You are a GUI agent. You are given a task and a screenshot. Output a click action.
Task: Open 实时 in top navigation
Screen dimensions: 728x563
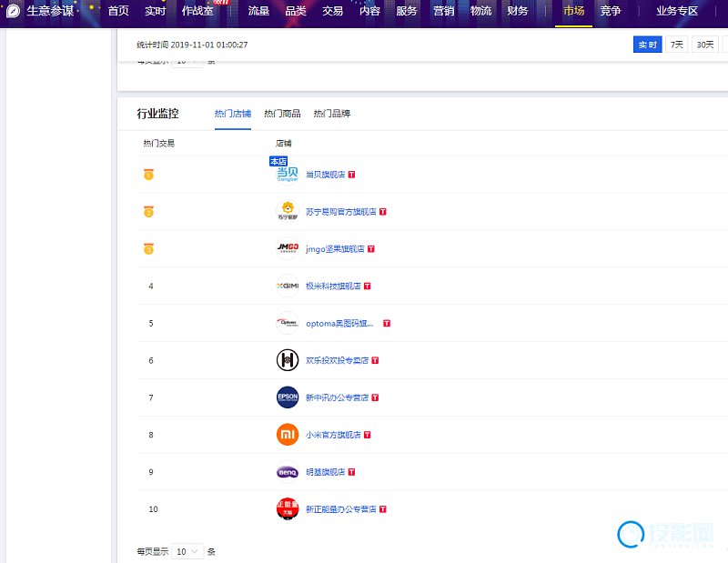(155, 11)
